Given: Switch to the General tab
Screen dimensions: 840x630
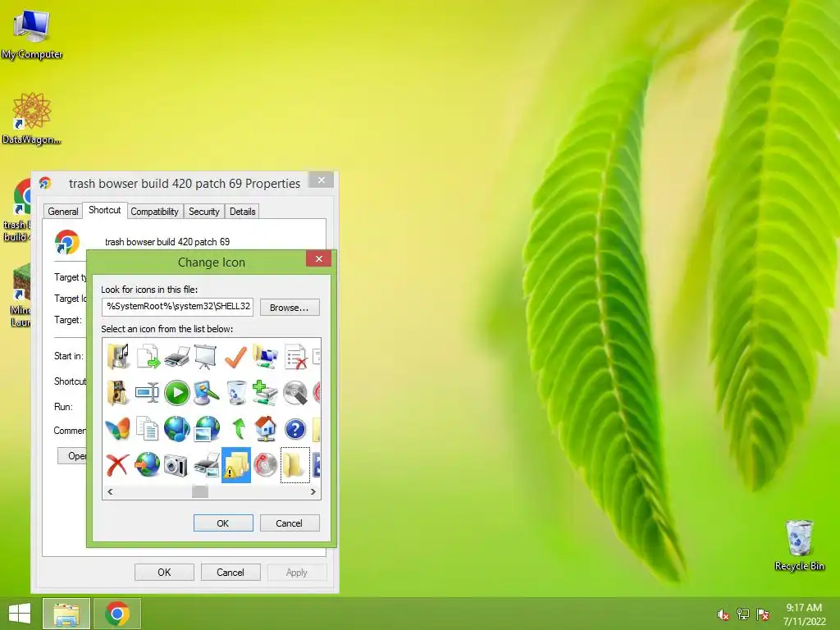Looking at the screenshot, I should coord(62,211).
